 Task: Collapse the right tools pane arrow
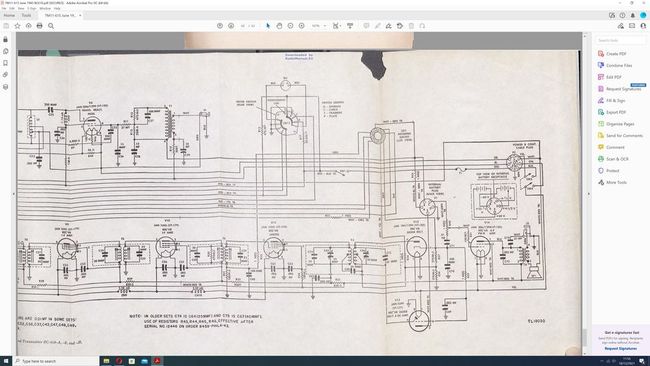[x=588, y=194]
